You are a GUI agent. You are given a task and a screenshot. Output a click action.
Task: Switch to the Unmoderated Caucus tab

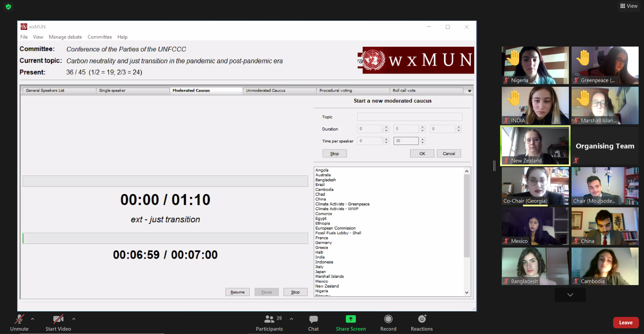coord(265,90)
